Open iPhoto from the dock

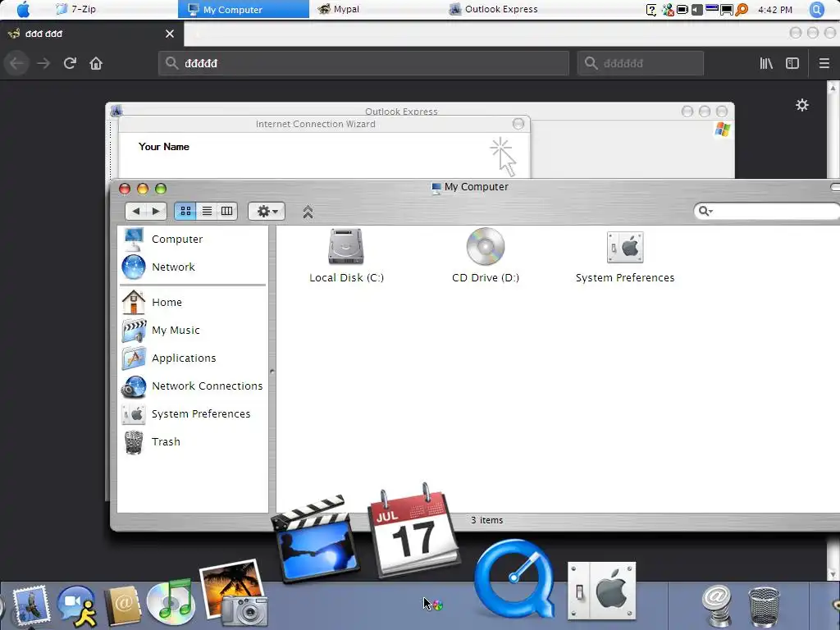(234, 592)
